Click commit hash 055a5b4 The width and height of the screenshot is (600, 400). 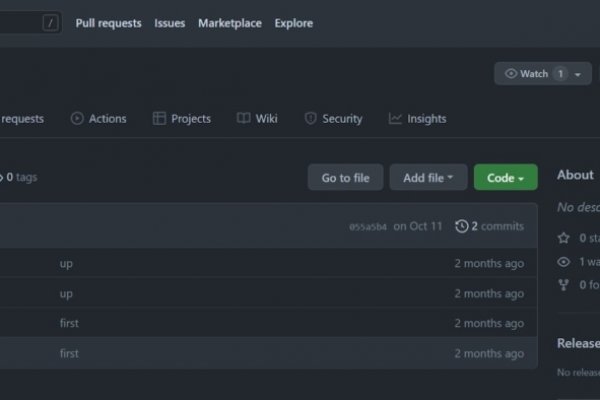click(x=367, y=227)
